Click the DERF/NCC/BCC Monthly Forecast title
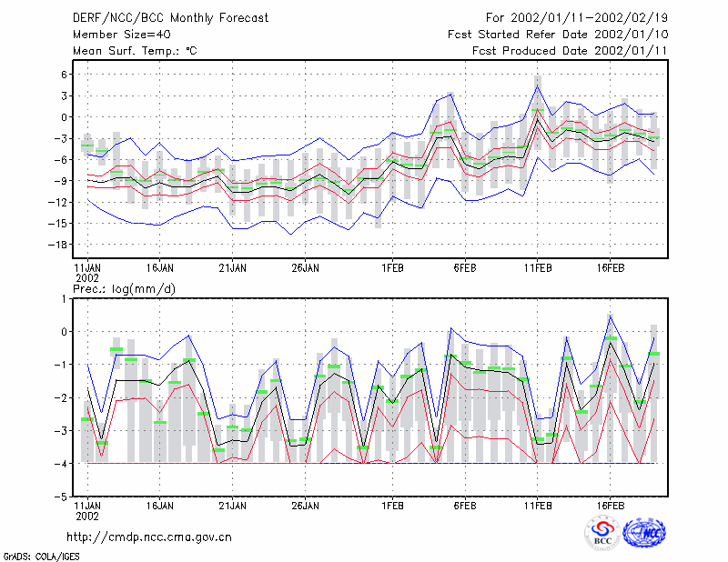 pos(170,18)
